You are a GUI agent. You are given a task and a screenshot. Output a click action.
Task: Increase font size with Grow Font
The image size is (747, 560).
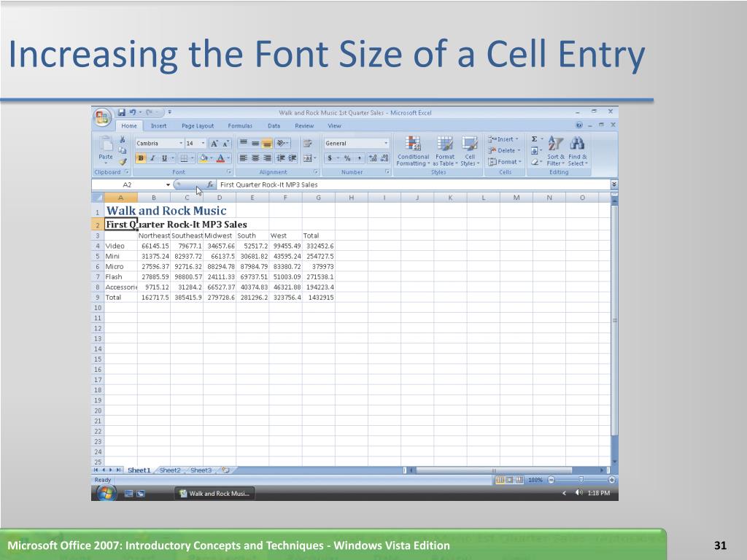214,144
